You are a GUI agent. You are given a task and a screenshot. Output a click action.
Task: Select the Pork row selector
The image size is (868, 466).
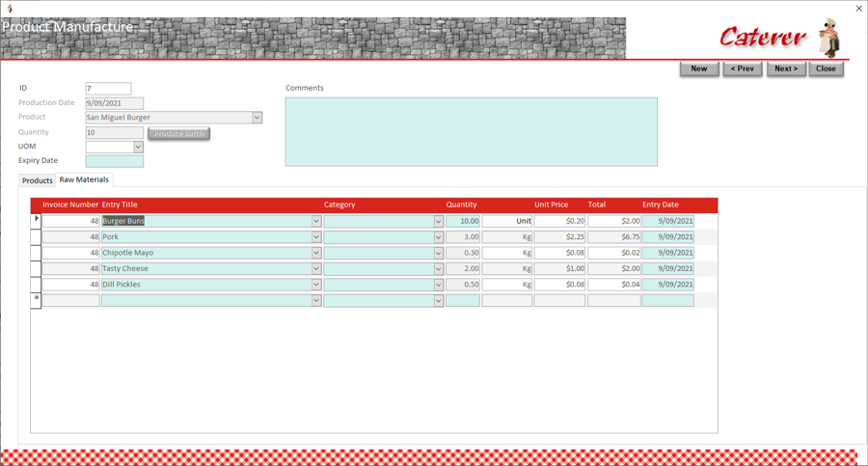coord(36,237)
